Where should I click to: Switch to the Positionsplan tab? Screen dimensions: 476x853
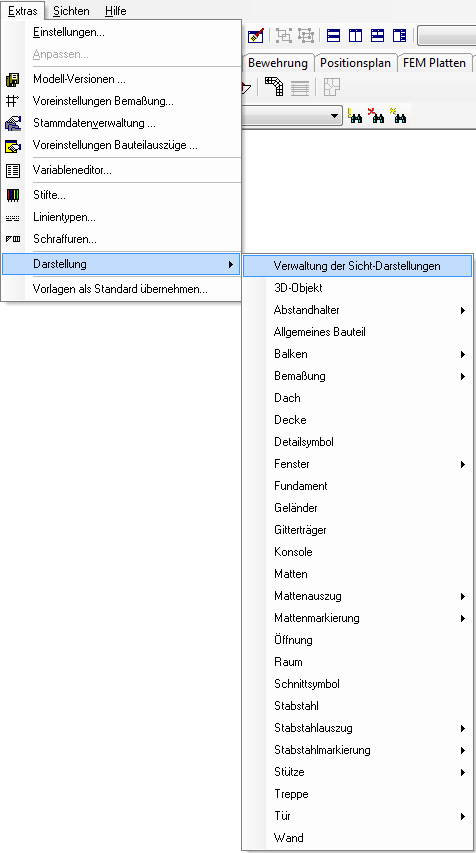[x=355, y=63]
